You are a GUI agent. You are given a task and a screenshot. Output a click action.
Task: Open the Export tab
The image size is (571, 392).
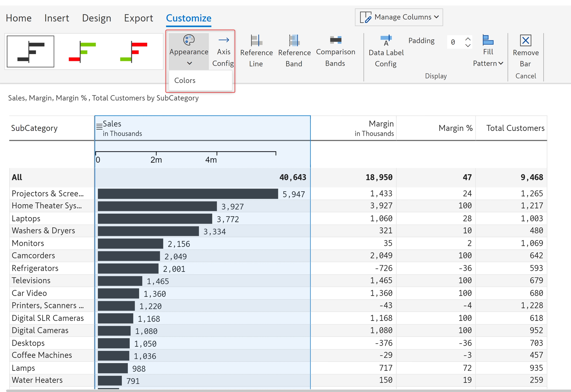pos(138,18)
